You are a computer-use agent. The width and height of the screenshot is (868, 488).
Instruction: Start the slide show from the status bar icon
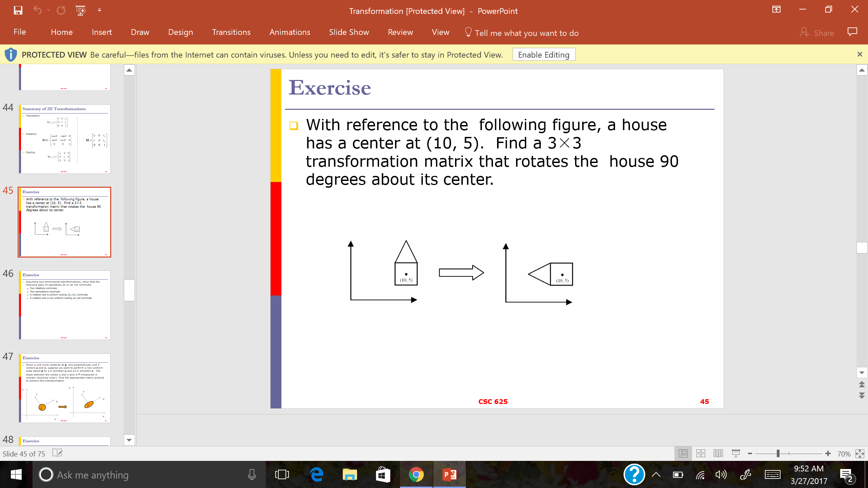pos(736,453)
